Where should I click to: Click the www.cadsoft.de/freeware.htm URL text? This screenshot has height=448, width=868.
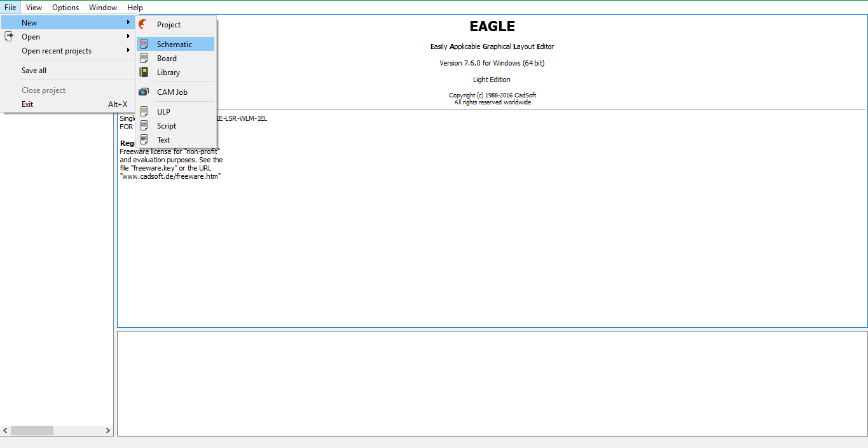[170, 176]
